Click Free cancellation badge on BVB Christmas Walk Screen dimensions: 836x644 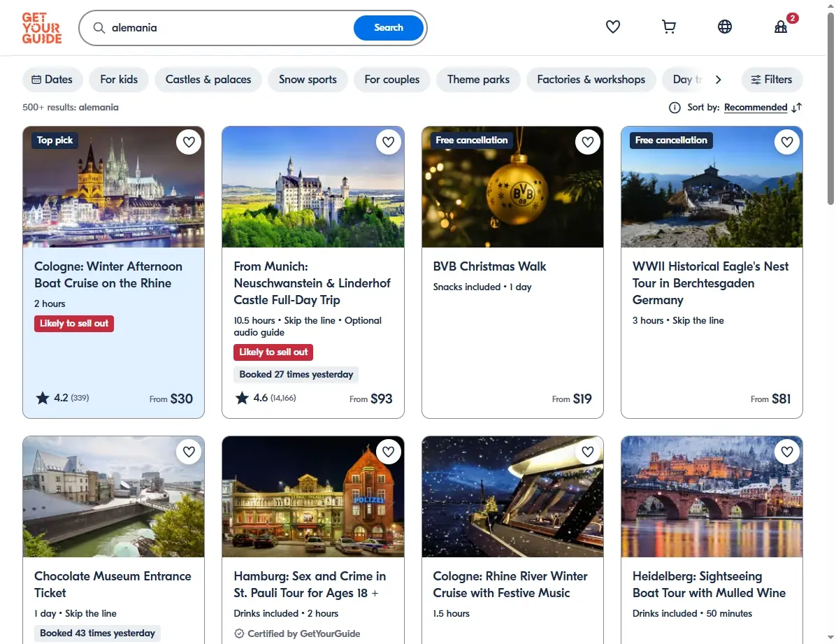tap(471, 141)
